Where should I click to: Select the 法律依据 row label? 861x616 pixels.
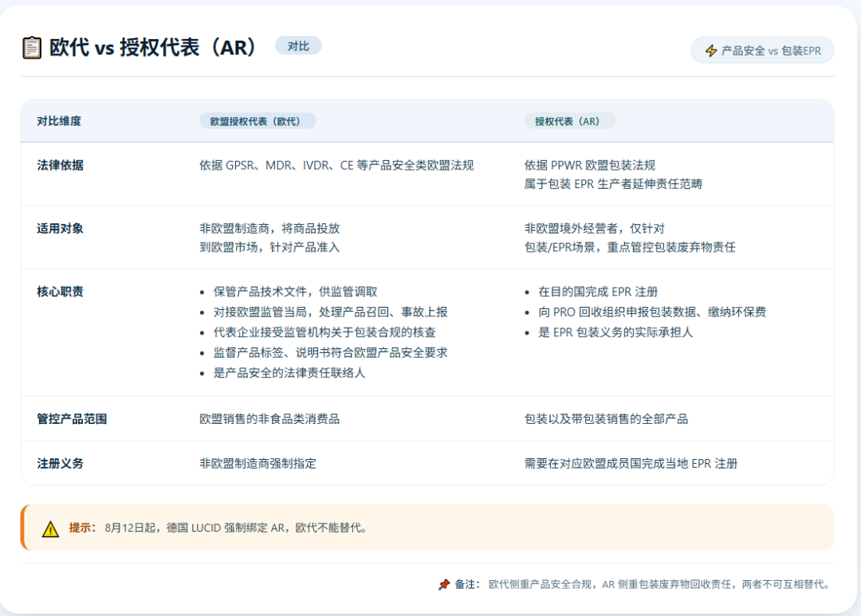coord(60,165)
